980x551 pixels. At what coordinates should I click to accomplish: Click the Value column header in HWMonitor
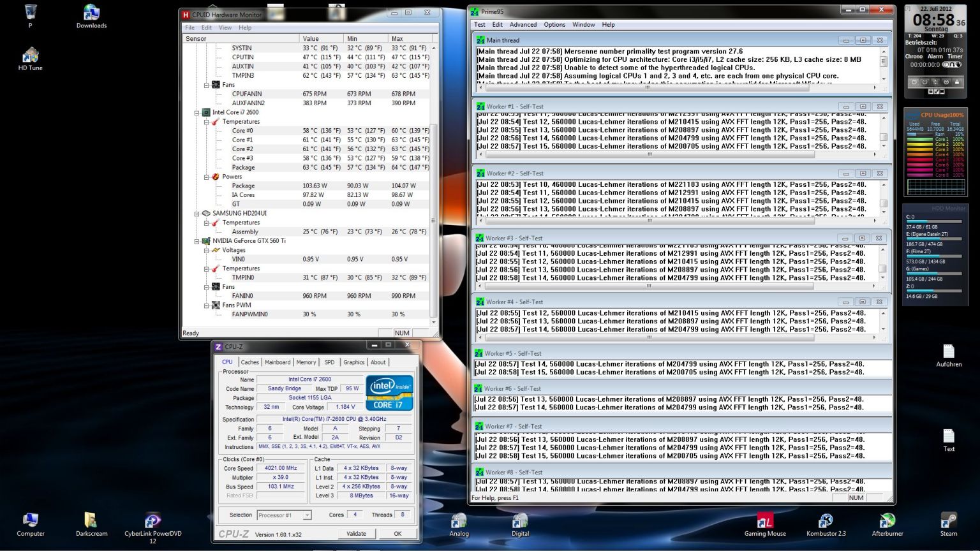pos(321,39)
